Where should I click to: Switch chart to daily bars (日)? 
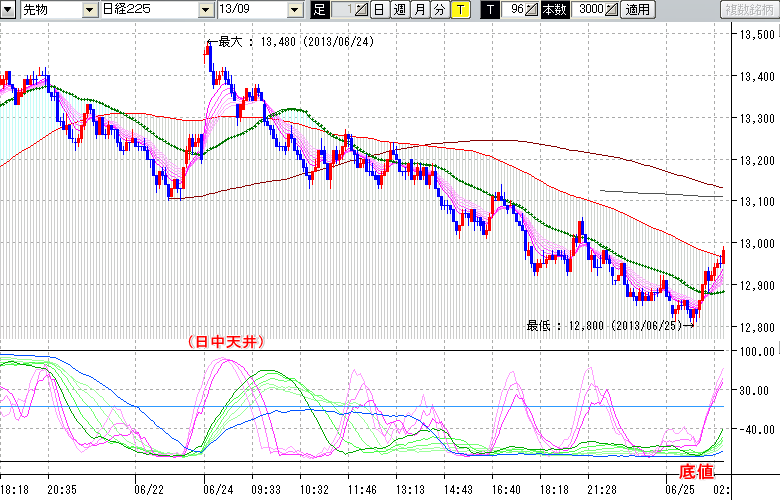pos(379,10)
